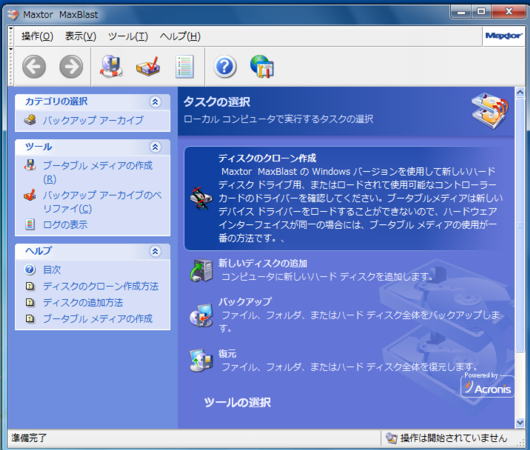Viewport: 530px width, 450px height.
Task: Click icon beside ログの表示
Action: click(x=30, y=224)
